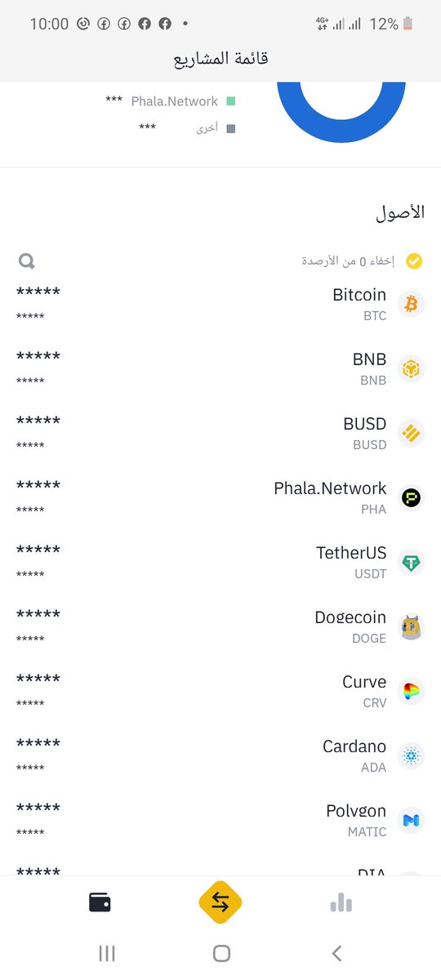The width and height of the screenshot is (441, 980).
Task: Select the Phala.Network green legend swatch
Action: [231, 101]
